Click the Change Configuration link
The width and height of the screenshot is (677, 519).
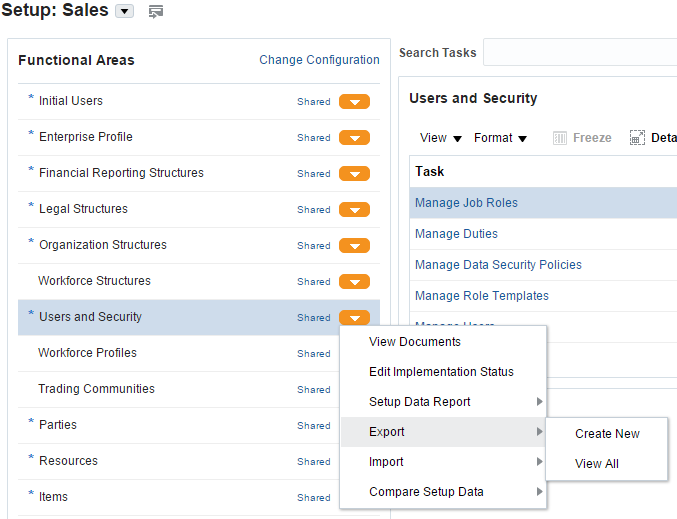pyautogui.click(x=319, y=60)
